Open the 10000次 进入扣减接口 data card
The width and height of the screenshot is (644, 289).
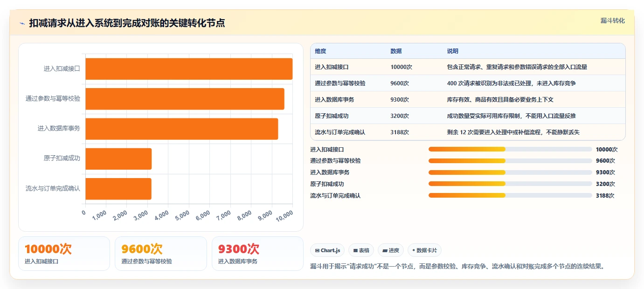tap(64, 254)
